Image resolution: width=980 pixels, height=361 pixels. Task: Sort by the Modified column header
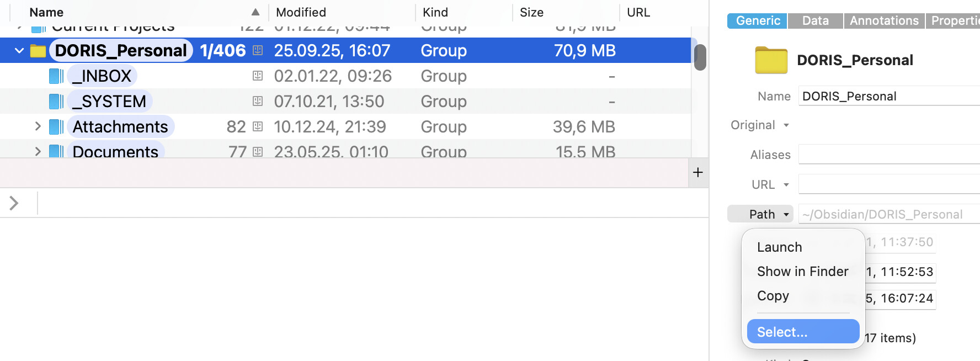pyautogui.click(x=301, y=12)
